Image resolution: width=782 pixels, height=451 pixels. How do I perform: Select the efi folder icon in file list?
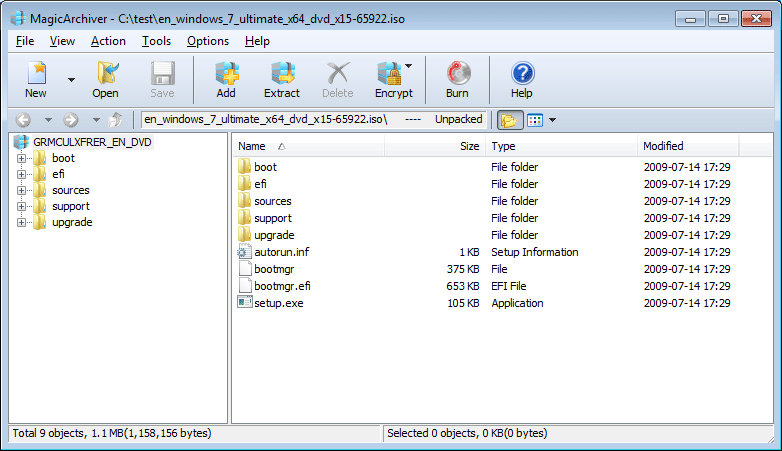coord(244,184)
